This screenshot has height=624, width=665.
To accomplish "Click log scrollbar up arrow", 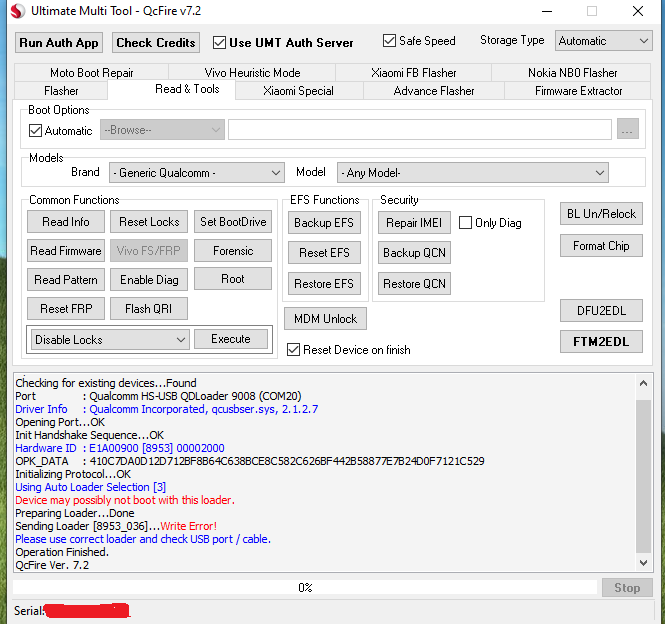I will [x=643, y=383].
